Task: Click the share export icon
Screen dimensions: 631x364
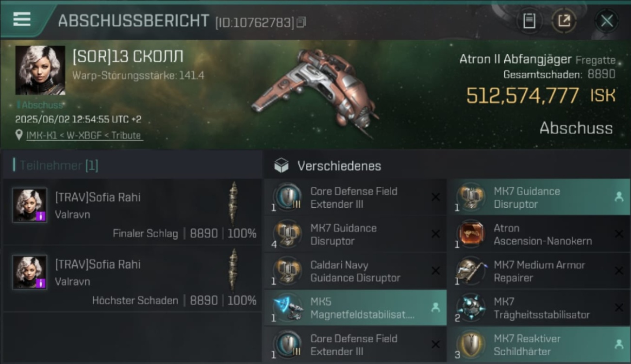Action: 564,20
